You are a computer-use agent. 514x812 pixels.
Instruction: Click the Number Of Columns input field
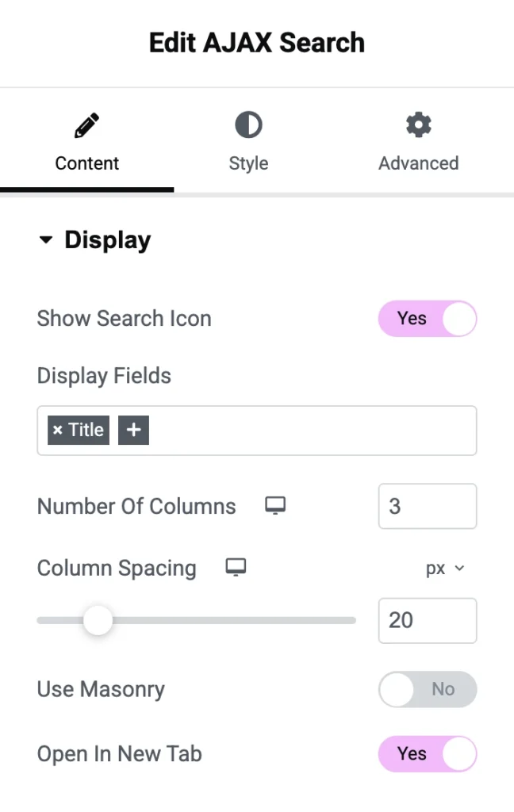click(x=427, y=506)
